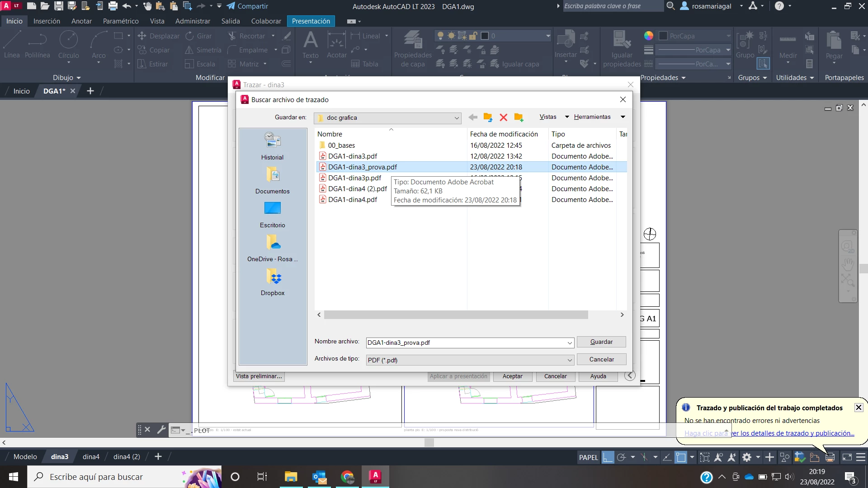
Task: Click the horizontal scrollbar in the file list
Action: [x=456, y=315]
